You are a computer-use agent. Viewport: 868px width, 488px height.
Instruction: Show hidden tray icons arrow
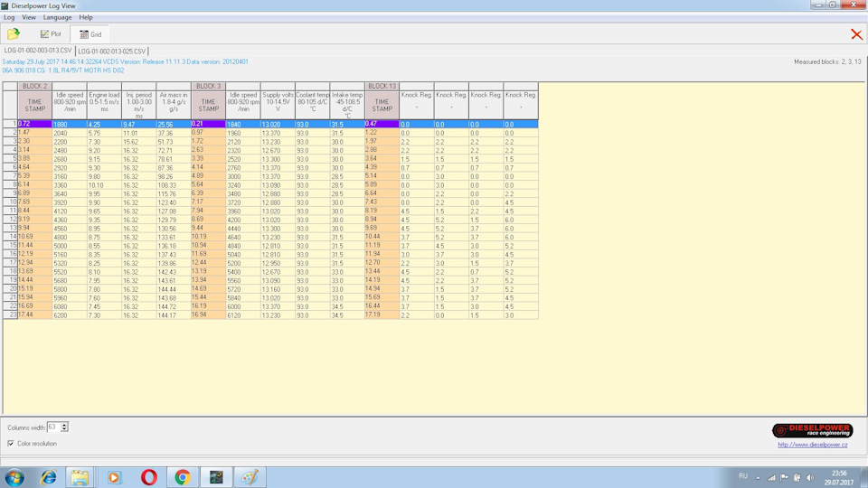(758, 477)
